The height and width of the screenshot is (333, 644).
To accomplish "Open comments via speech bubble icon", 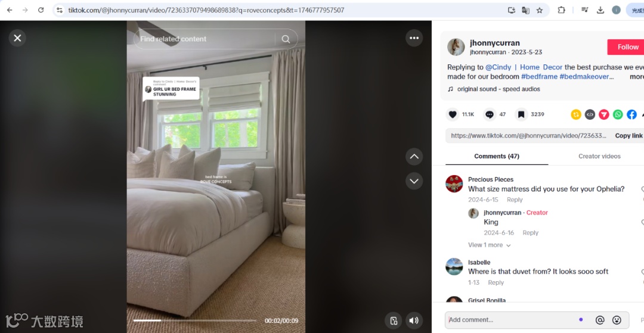I will pyautogui.click(x=490, y=114).
